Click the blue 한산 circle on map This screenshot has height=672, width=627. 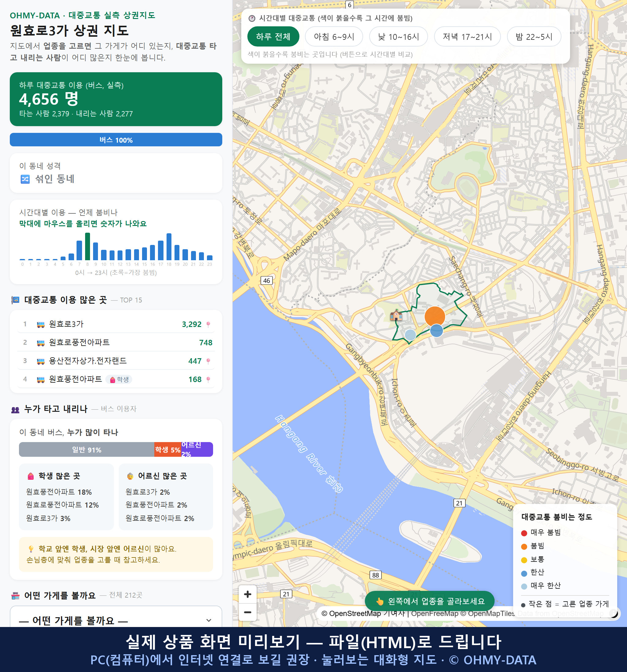pyautogui.click(x=436, y=330)
